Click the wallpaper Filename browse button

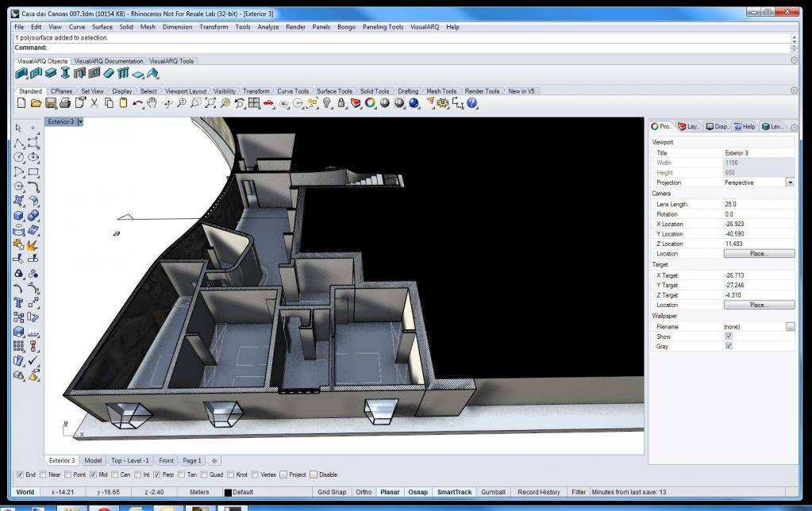(790, 327)
